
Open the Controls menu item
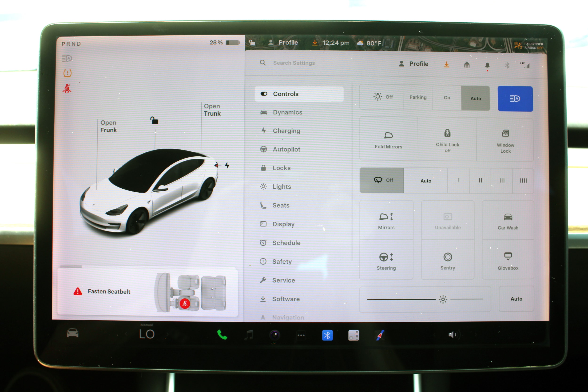[x=299, y=94]
